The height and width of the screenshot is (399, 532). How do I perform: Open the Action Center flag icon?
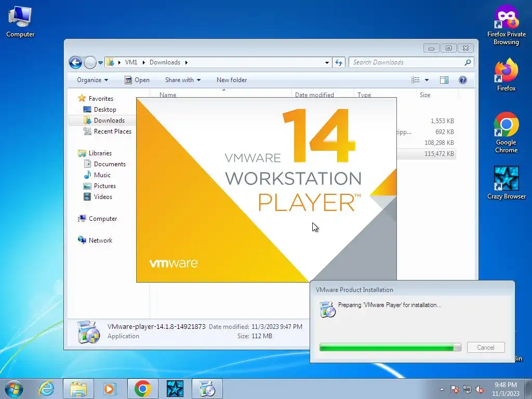click(x=455, y=389)
